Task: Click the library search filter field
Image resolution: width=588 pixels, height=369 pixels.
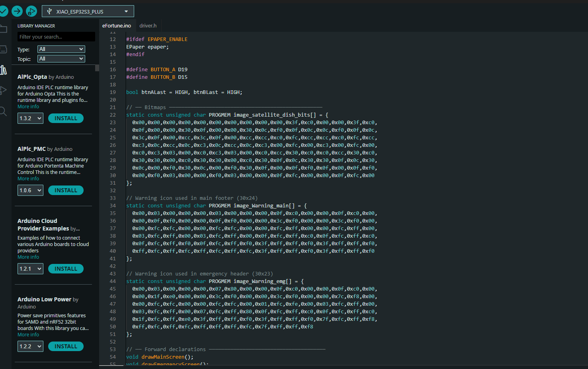Action: (56, 37)
